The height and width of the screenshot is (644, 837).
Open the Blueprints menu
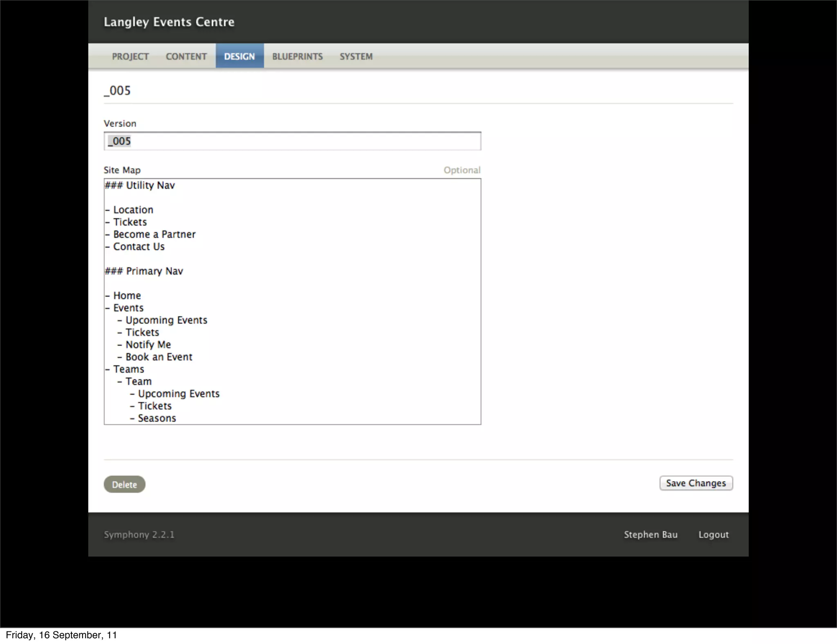click(297, 56)
